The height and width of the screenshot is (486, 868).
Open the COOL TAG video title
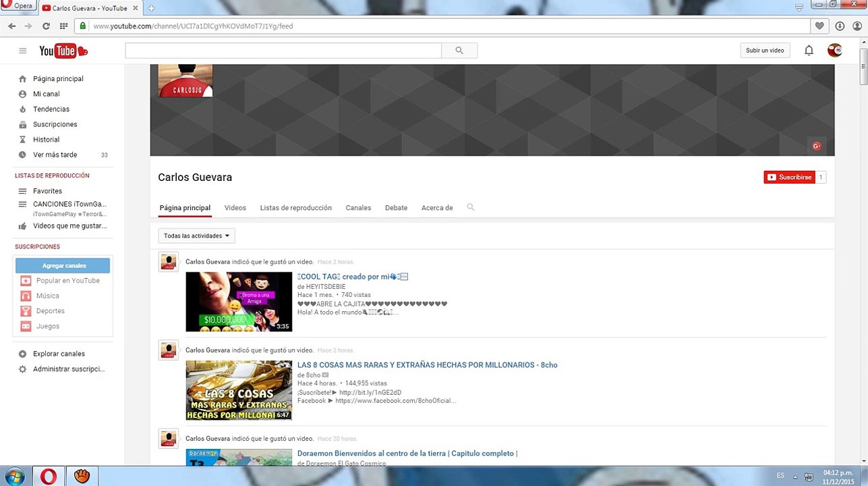[x=353, y=277]
